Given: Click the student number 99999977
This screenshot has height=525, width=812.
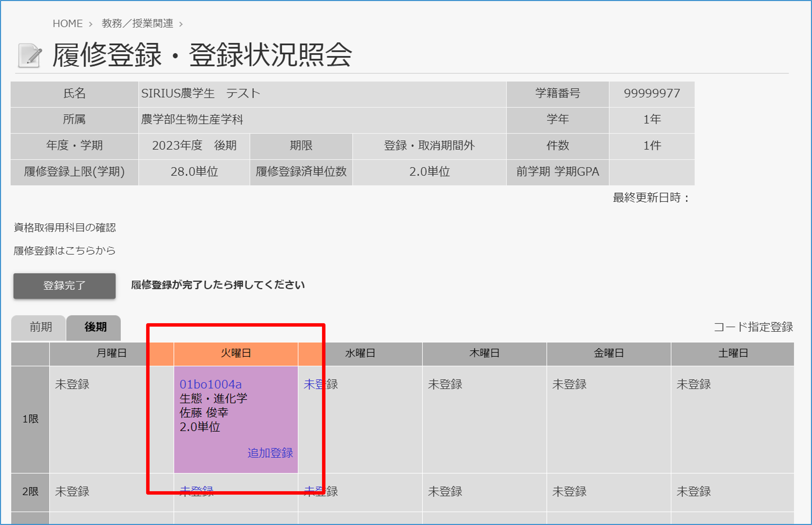Looking at the screenshot, I should point(652,93).
